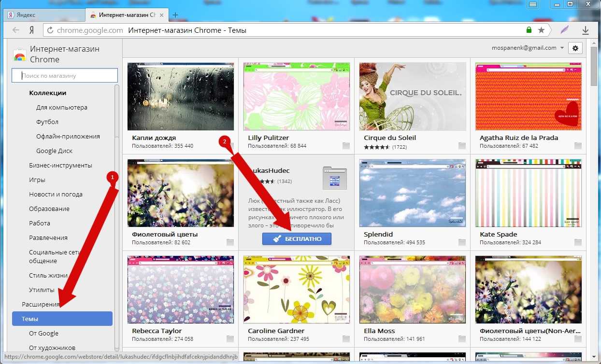Click the folder icon on Cirque du Soleil card
The height and width of the screenshot is (364, 601).
[462, 146]
